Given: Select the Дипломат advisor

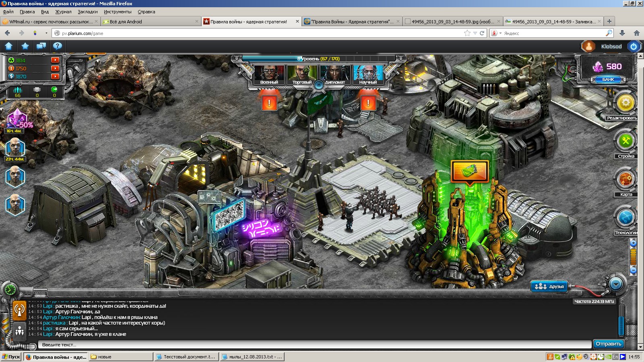Looking at the screenshot, I should [x=335, y=75].
